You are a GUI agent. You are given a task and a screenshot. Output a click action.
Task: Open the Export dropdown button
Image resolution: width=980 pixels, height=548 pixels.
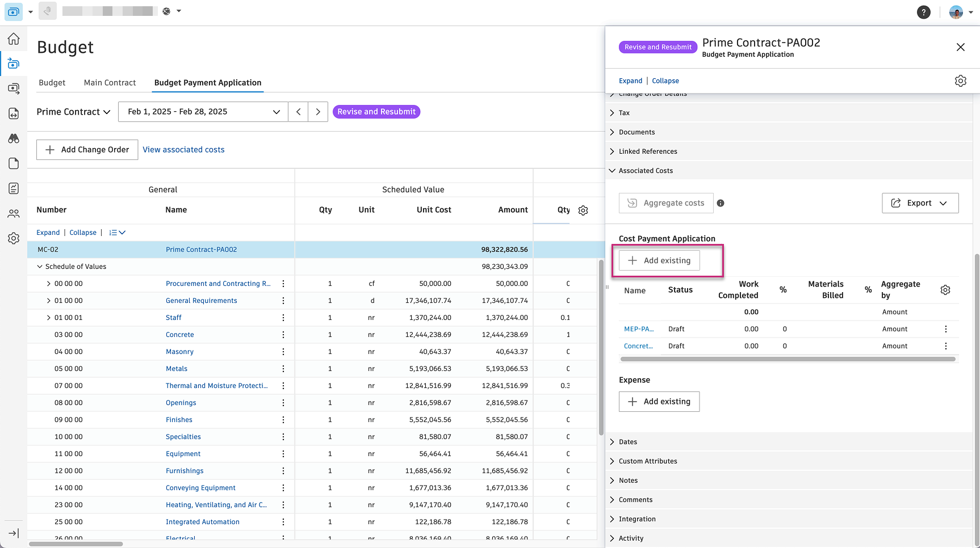[x=920, y=203]
